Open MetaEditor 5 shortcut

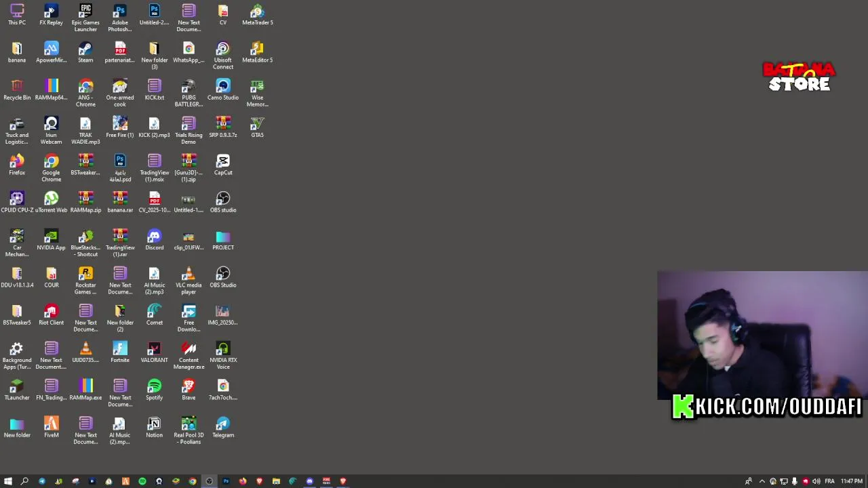click(258, 52)
